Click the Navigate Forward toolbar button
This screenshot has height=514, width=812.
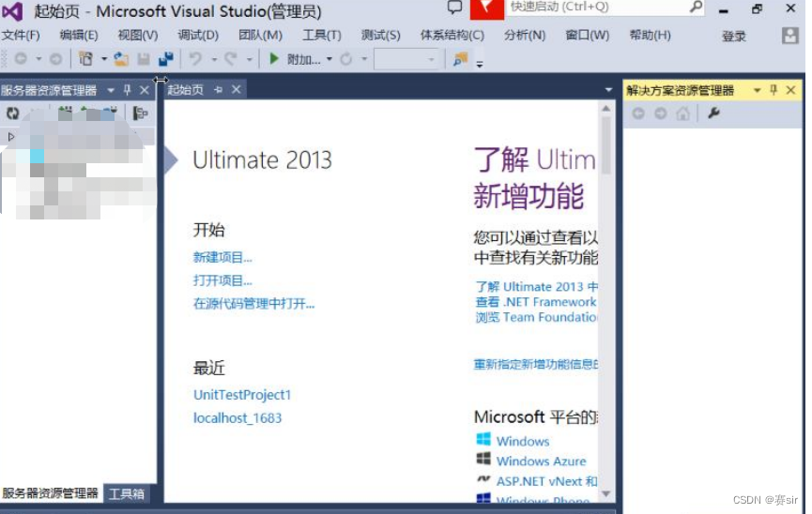click(x=56, y=59)
